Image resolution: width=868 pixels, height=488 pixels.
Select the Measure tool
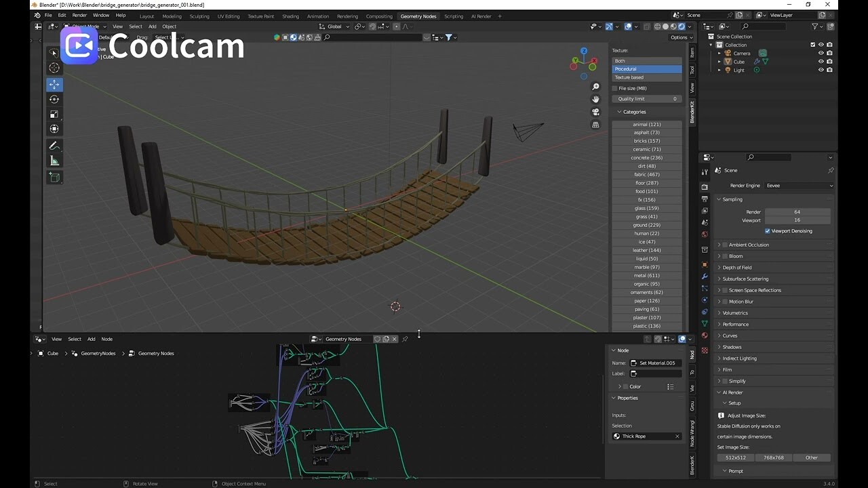(x=54, y=160)
